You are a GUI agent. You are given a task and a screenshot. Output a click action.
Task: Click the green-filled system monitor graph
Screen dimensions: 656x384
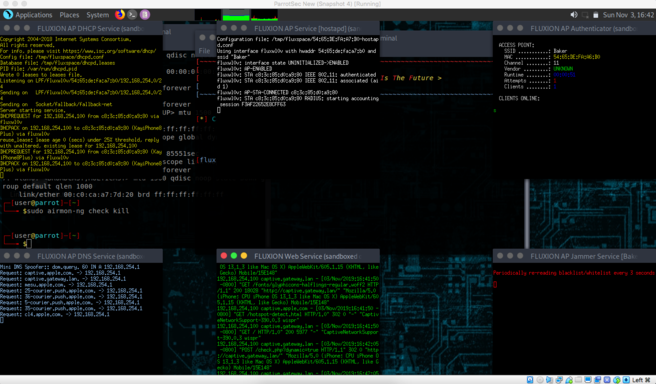pos(236,15)
